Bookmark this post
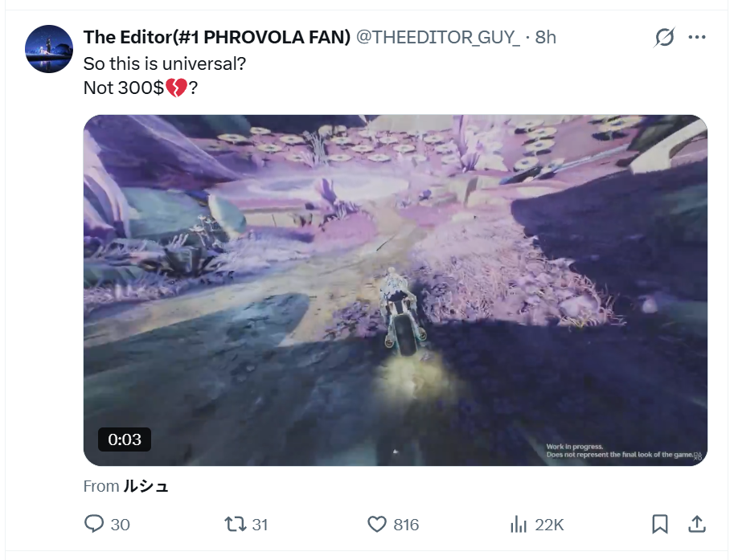Screen dimensions: 730x560 coord(660,524)
